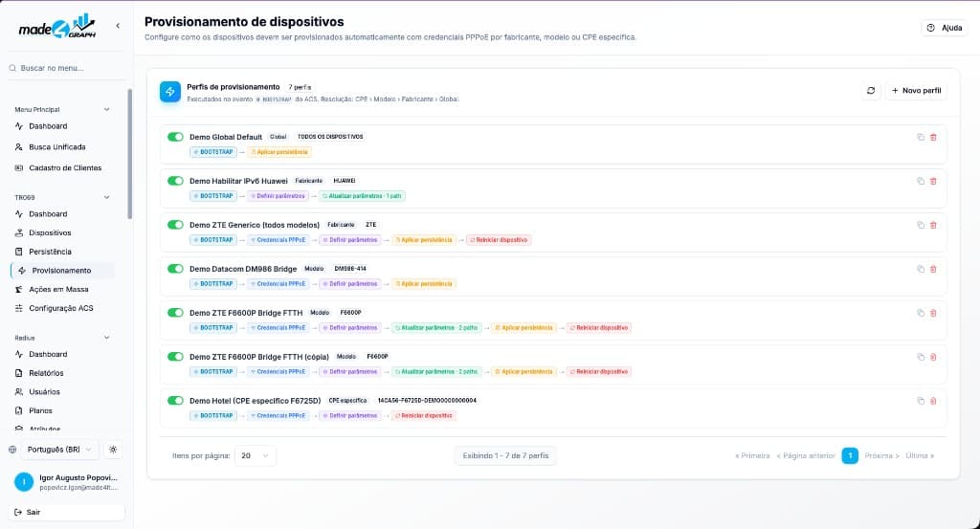Duplicate the F6600P Bridge FTTH (cópia) profile
This screenshot has width=980, height=529.
coord(921,357)
